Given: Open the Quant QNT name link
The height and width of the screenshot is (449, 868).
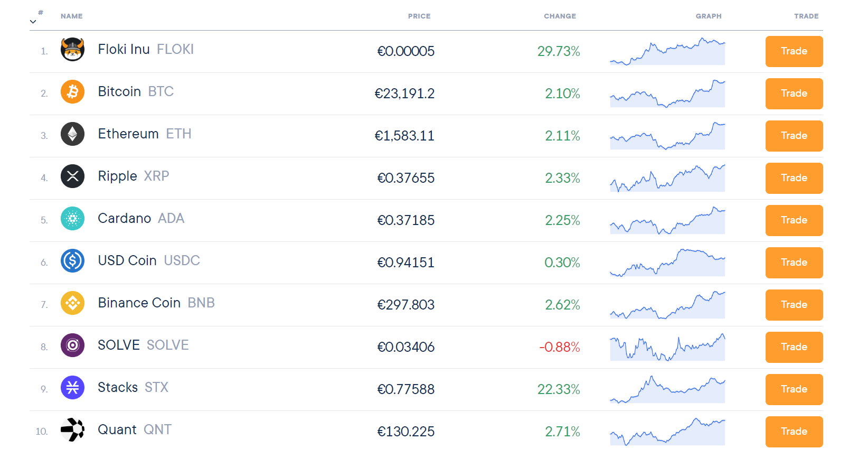Looking at the screenshot, I should [135, 429].
